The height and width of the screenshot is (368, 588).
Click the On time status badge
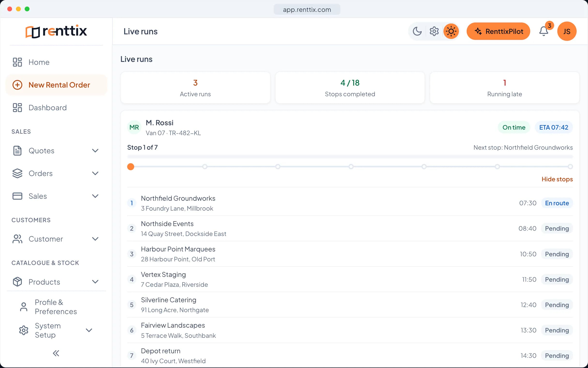click(x=514, y=127)
